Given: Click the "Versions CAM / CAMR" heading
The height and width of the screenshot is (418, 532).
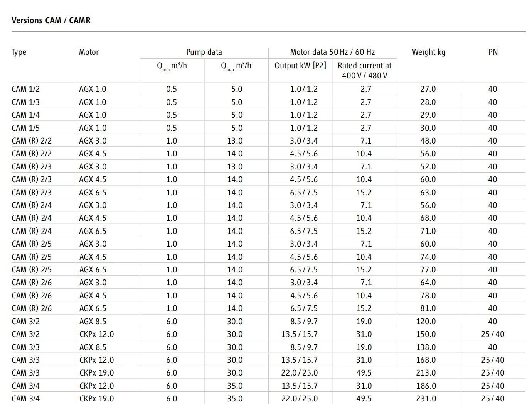Looking at the screenshot, I should pyautogui.click(x=51, y=20).
